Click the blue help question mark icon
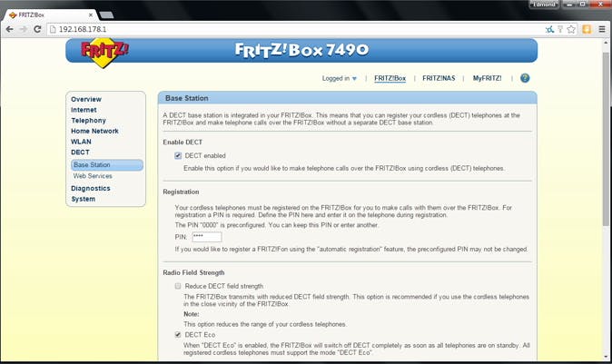The width and height of the screenshot is (612, 364). (525, 78)
